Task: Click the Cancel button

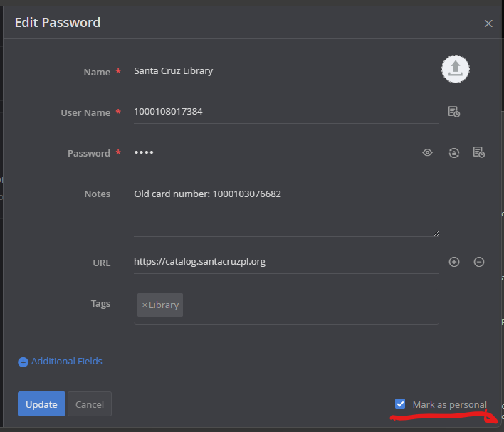Action: coord(90,404)
